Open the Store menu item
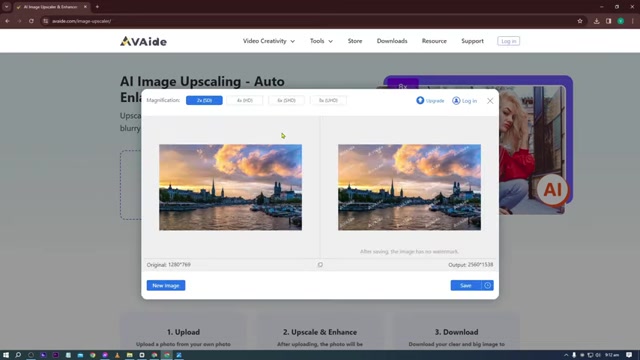Image resolution: width=640 pixels, height=360 pixels. 355,41
